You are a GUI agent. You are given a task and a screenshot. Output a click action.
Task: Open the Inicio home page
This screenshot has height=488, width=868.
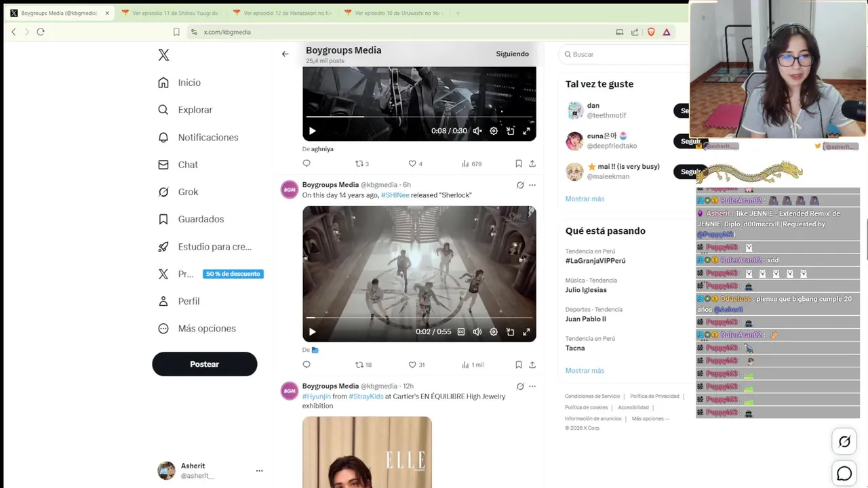click(x=180, y=83)
